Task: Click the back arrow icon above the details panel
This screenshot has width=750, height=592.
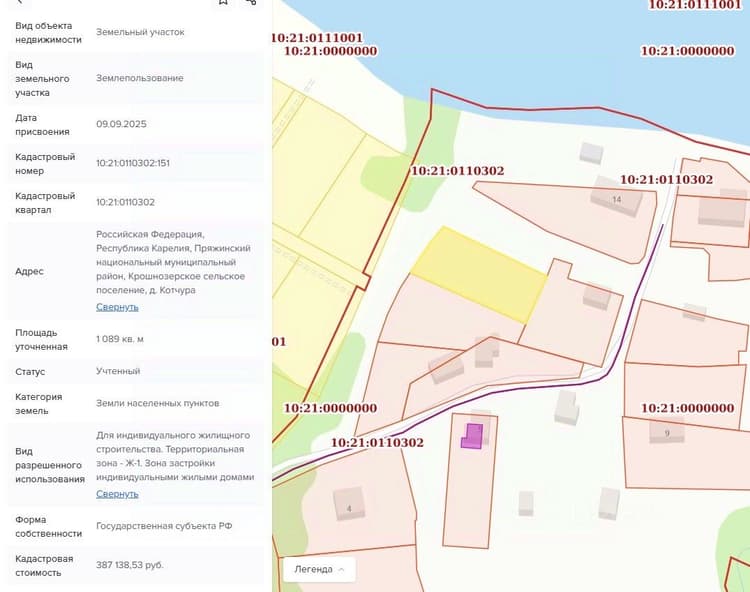Action: [20, 2]
